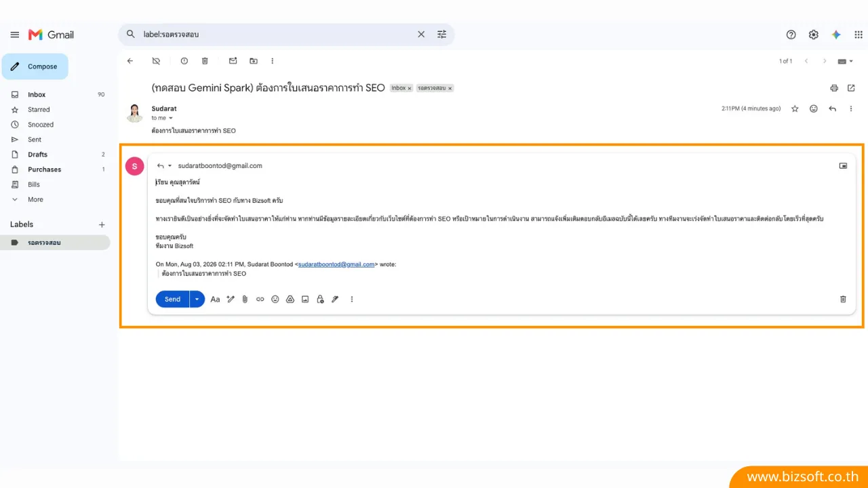Viewport: 868px width, 488px height.
Task: Pop the reply out to a window
Action: pyautogui.click(x=843, y=165)
